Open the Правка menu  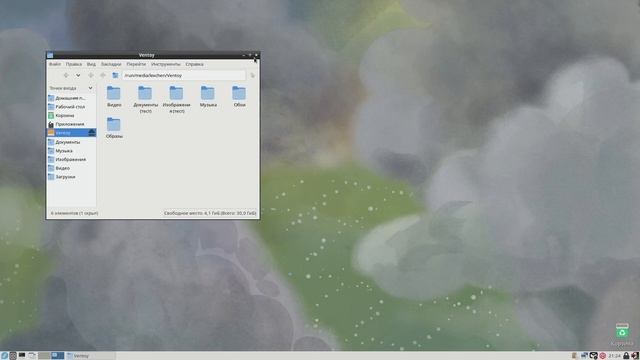pyautogui.click(x=73, y=64)
